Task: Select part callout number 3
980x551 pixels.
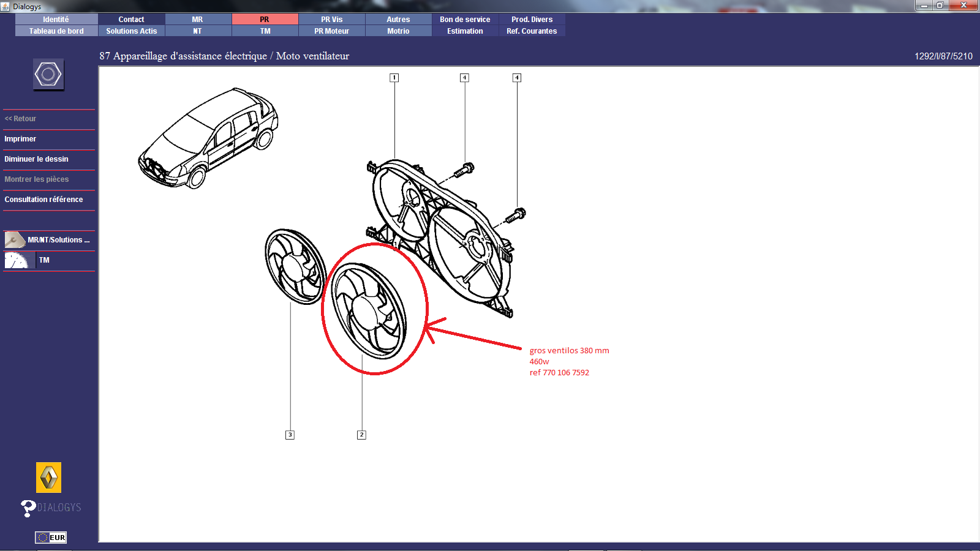Action: (290, 435)
